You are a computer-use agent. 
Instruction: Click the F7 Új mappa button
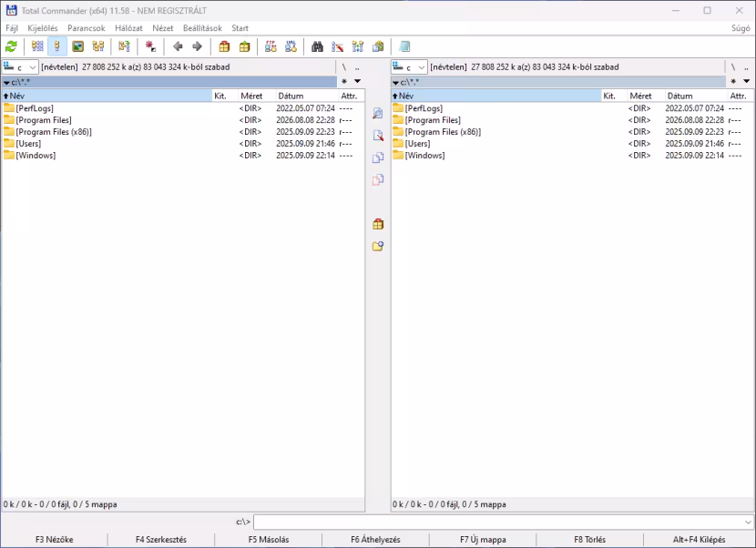click(x=483, y=539)
